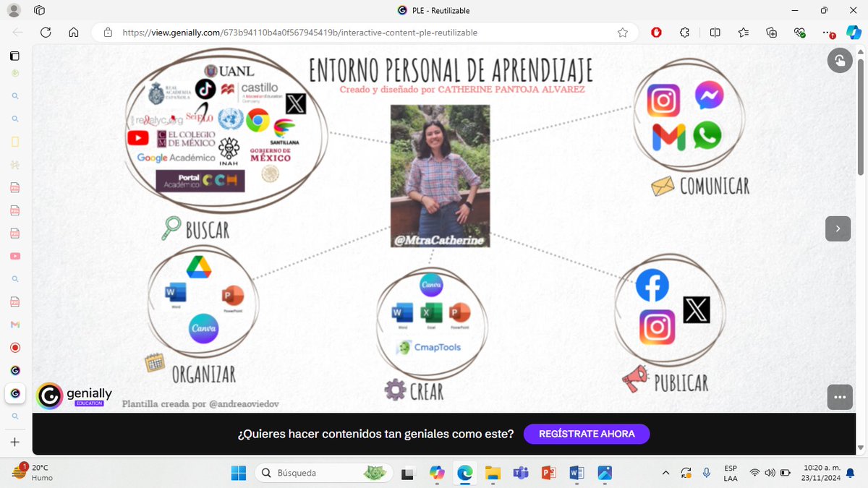868x488 pixels.
Task: Click the calendar icon next to ORGANIZAR
Action: click(x=155, y=361)
